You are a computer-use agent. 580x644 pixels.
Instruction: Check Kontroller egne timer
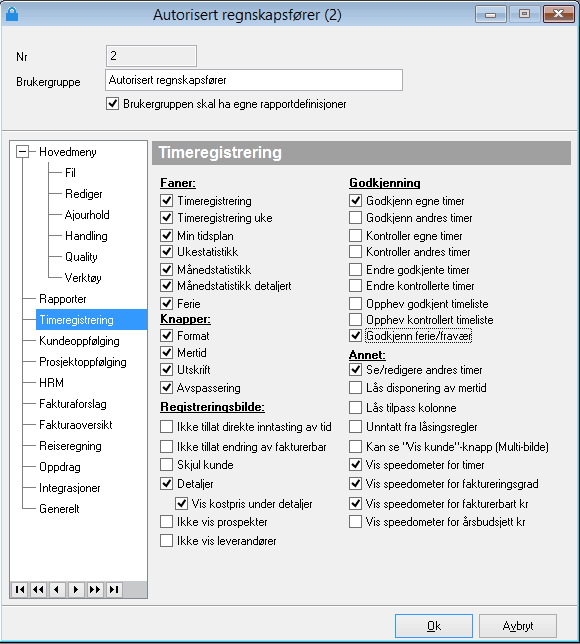coord(355,235)
